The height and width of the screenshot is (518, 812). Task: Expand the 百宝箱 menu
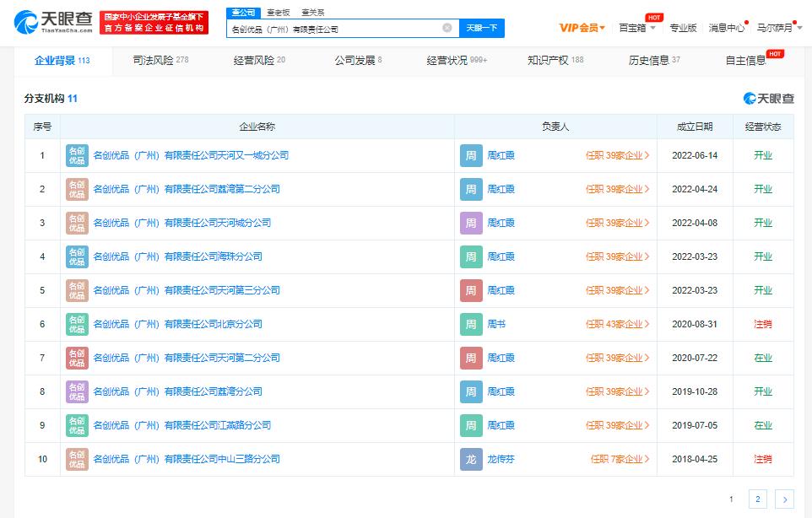(637, 28)
